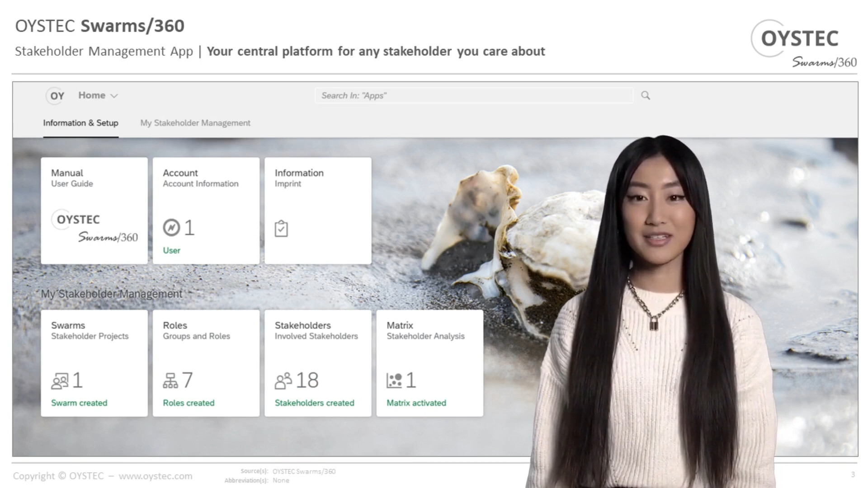This screenshot has width=868, height=488.
Task: Open the Swarms Stakeholder Projects tile
Action: click(94, 363)
